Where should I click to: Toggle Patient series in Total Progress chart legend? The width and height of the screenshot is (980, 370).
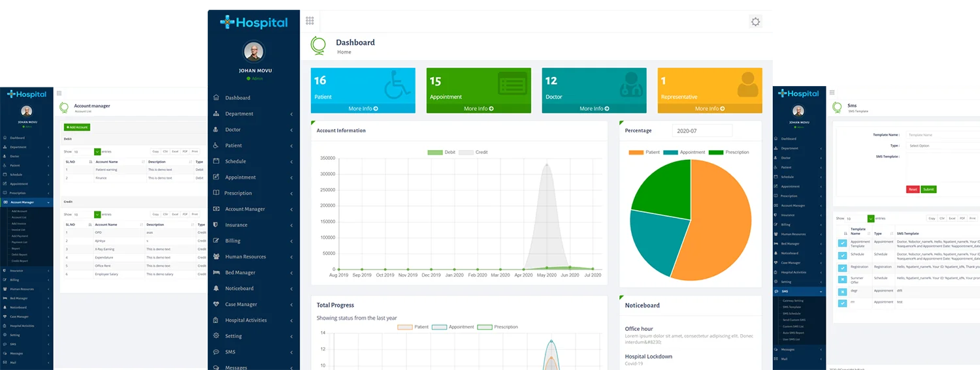click(413, 327)
